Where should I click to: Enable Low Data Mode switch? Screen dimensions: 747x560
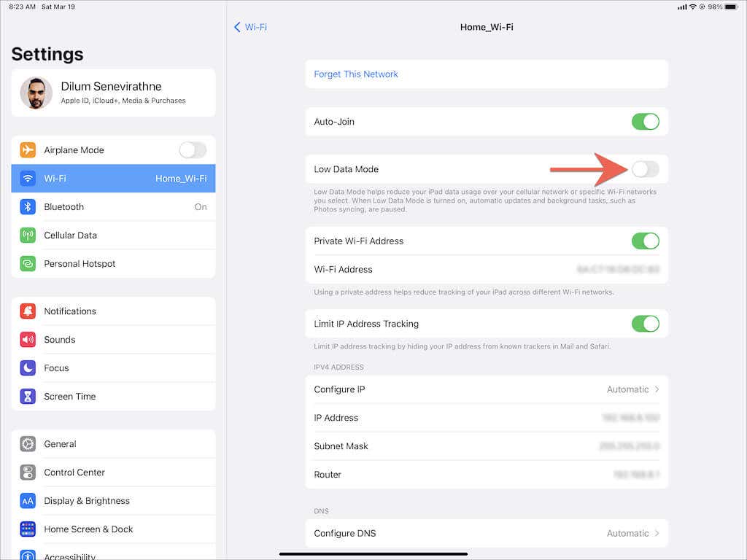click(645, 169)
